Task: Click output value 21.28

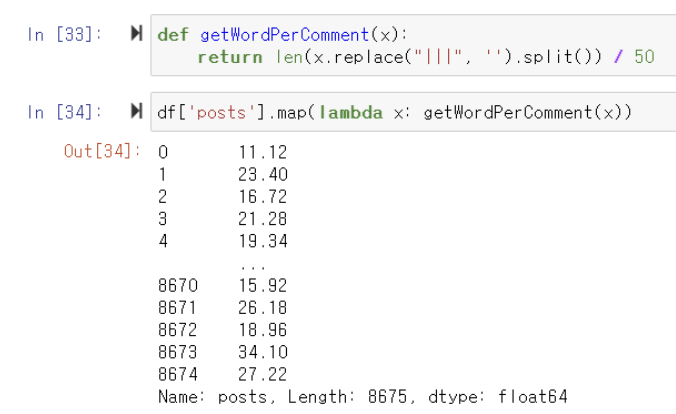Action: [263, 219]
